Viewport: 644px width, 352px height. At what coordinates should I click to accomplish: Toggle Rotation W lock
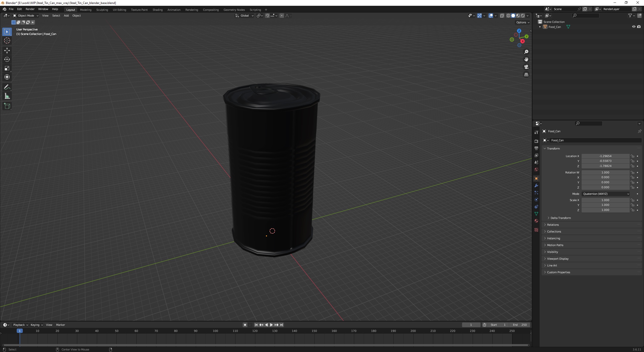point(632,172)
